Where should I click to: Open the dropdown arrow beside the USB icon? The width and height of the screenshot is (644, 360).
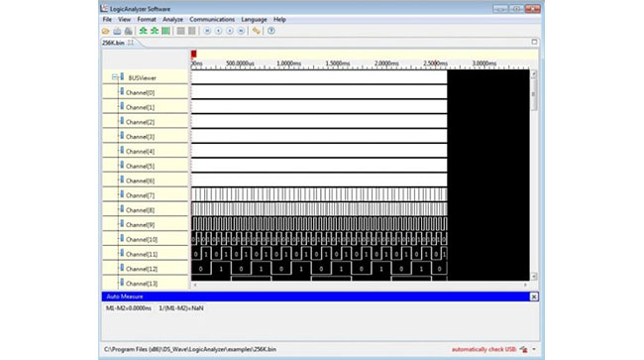(534, 349)
